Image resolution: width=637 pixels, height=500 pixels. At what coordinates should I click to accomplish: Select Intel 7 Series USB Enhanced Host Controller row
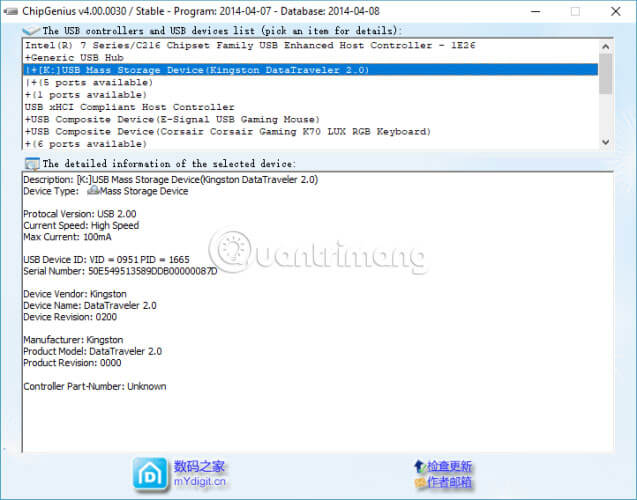pos(310,45)
